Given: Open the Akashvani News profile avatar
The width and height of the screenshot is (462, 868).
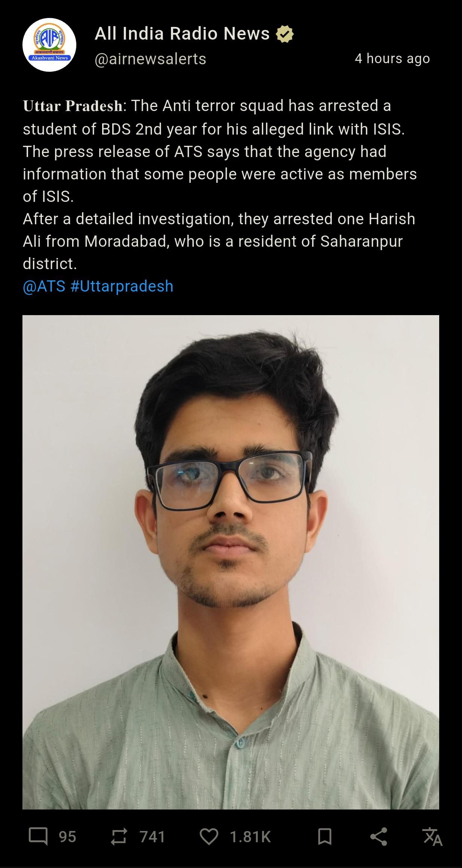Looking at the screenshot, I should coord(49,45).
